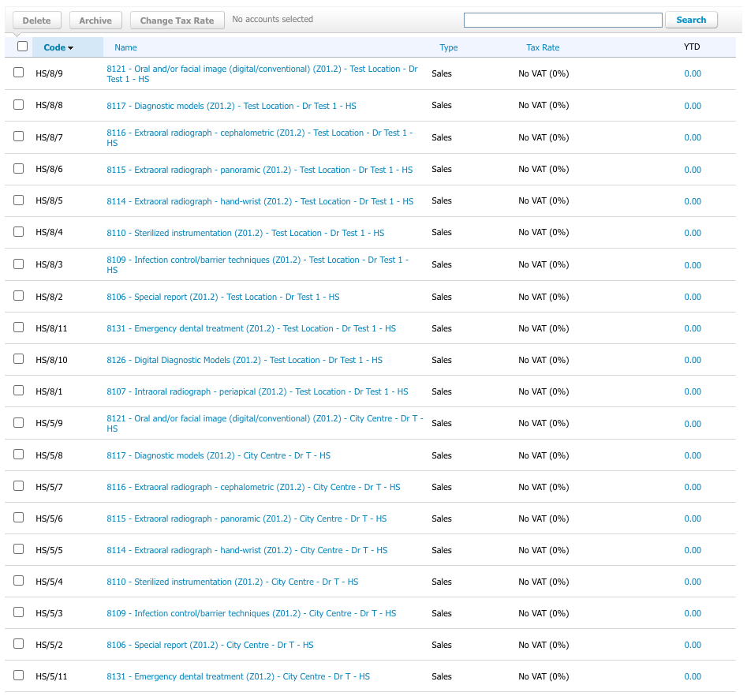Check the HS/5/11 account row

(x=18, y=675)
